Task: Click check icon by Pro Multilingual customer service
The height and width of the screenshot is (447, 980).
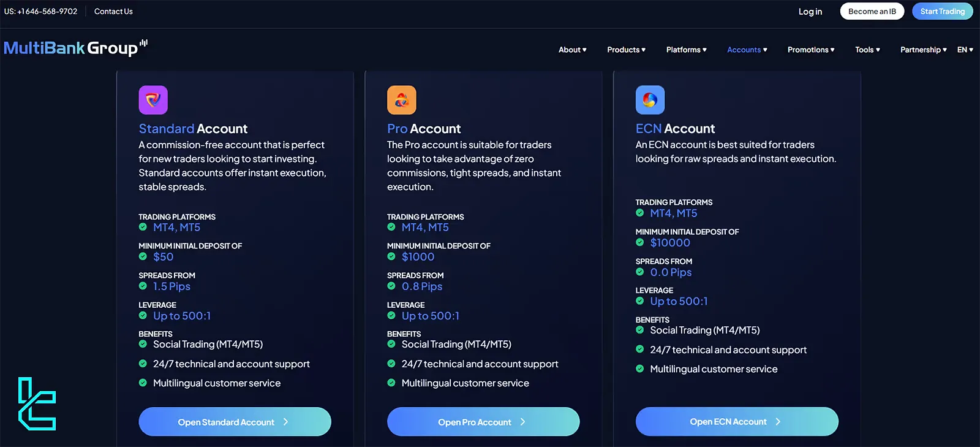Action: [391, 383]
